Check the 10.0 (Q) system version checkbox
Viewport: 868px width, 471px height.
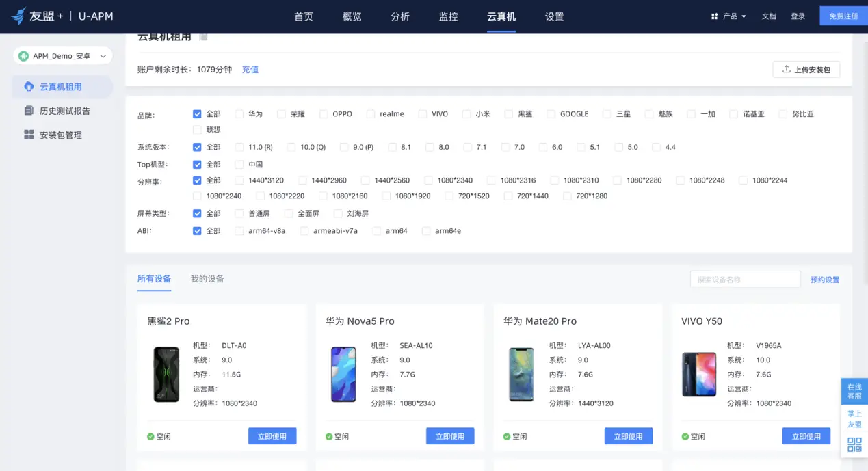[x=291, y=147]
